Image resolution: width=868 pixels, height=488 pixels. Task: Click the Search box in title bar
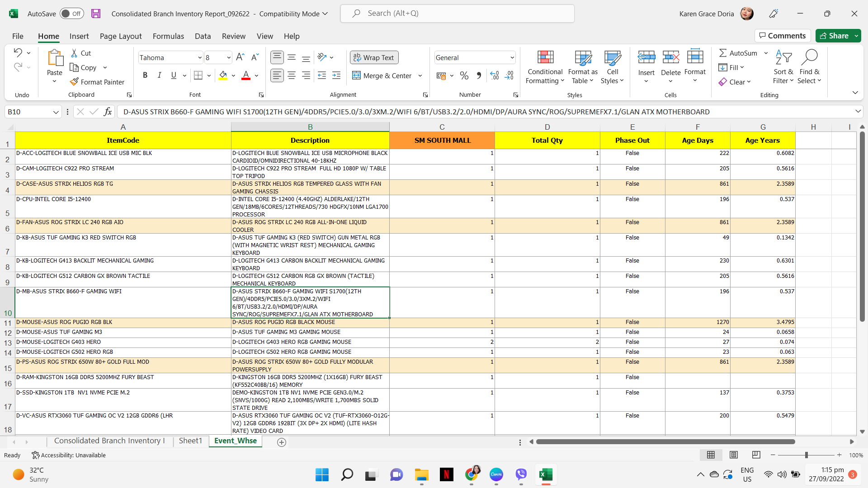point(457,14)
